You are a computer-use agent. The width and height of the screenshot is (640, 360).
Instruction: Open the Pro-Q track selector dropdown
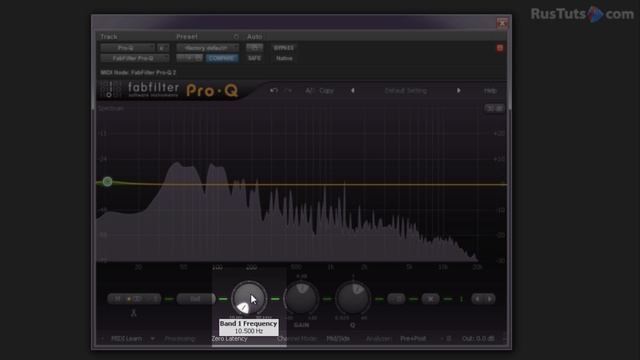coord(127,48)
